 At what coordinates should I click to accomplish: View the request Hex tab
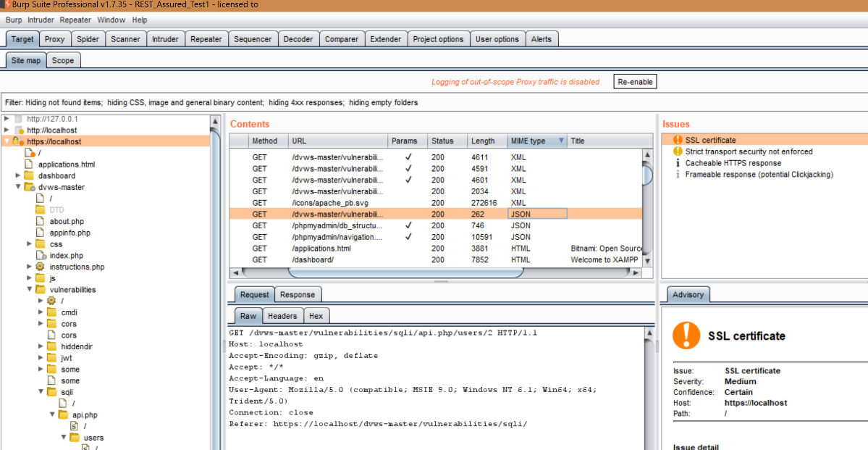click(316, 316)
